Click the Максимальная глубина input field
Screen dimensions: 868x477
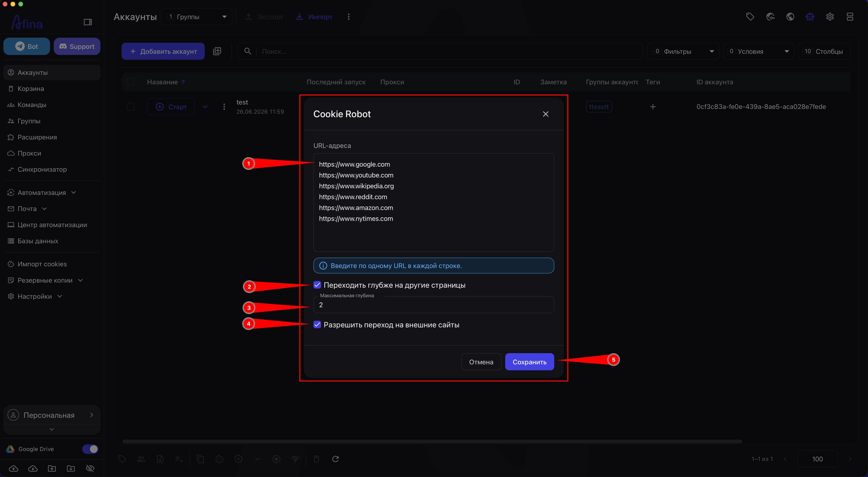point(433,305)
